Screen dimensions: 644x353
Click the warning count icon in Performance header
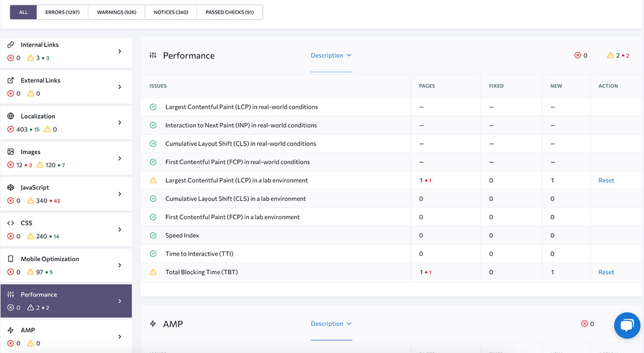click(x=610, y=55)
